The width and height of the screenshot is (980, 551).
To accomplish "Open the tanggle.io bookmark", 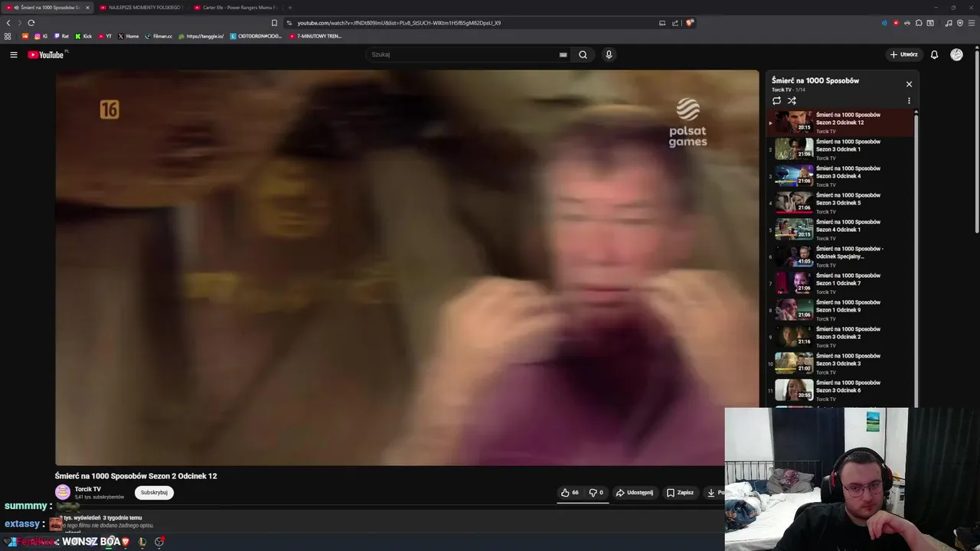I will [x=201, y=36].
